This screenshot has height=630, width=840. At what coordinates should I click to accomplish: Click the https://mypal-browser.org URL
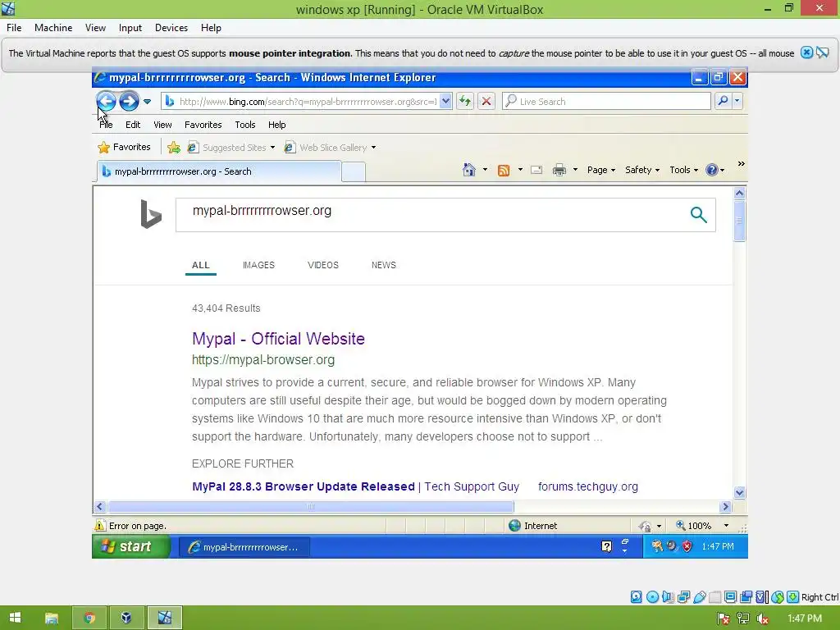(x=263, y=360)
